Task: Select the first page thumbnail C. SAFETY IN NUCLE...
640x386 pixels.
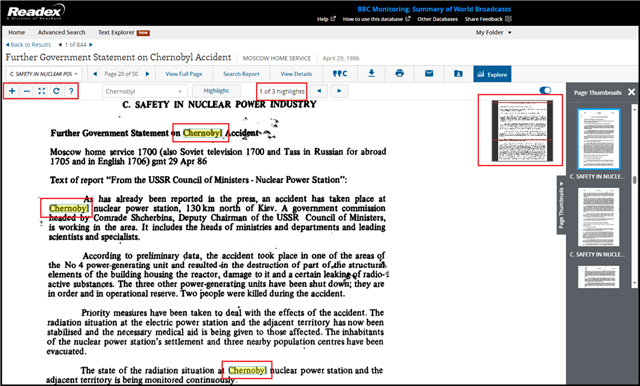Action: tap(598, 139)
